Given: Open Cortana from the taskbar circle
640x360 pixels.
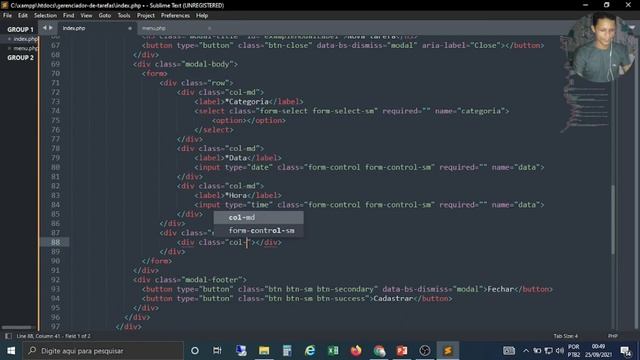Looking at the screenshot, I should (x=195, y=351).
